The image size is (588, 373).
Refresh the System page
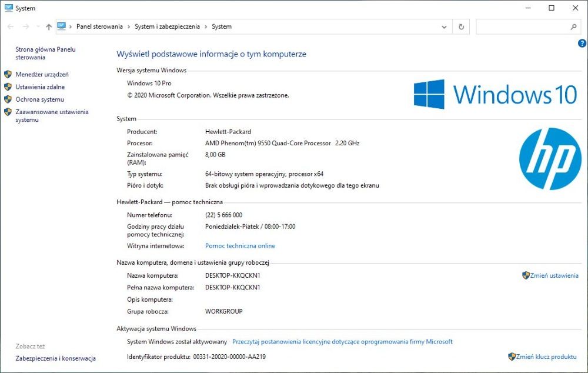461,27
